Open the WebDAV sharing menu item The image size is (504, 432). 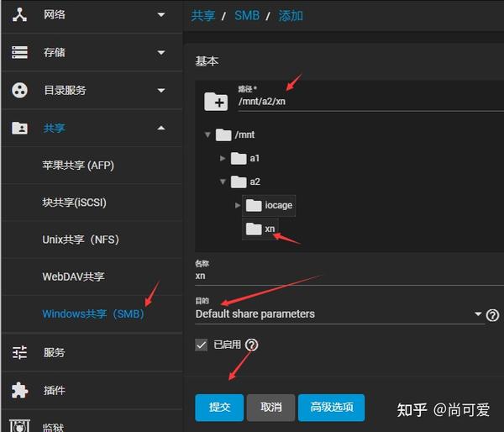[74, 277]
